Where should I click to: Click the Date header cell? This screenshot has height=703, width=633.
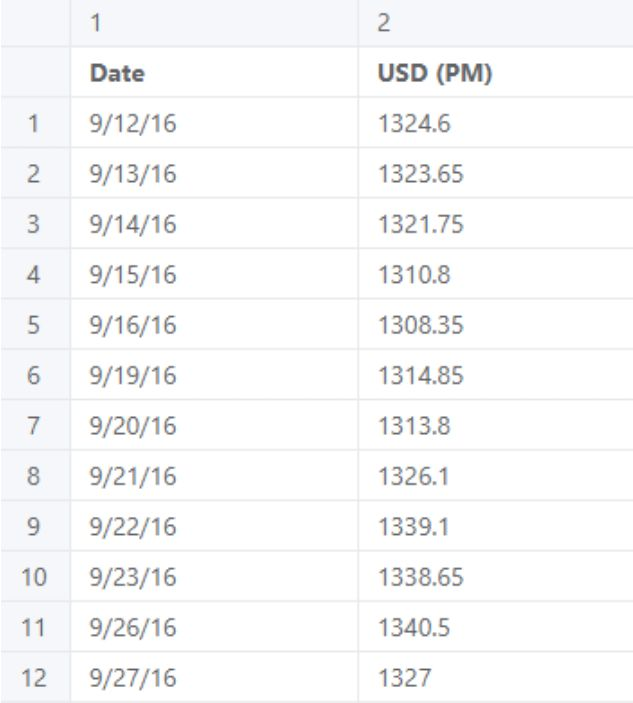(x=214, y=72)
